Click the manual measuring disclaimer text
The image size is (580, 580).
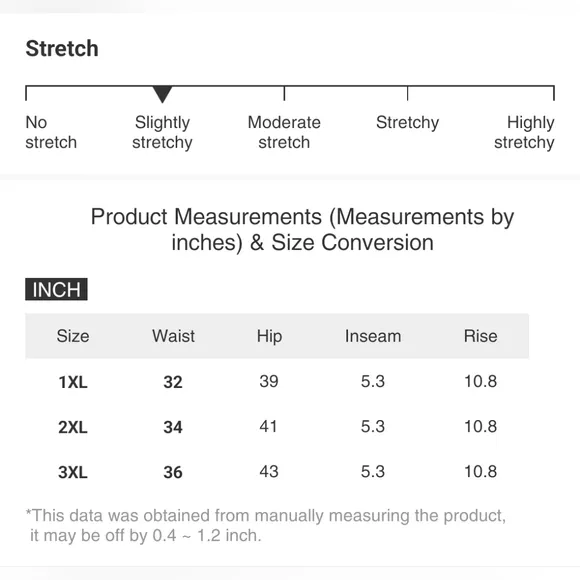[x=266, y=525]
